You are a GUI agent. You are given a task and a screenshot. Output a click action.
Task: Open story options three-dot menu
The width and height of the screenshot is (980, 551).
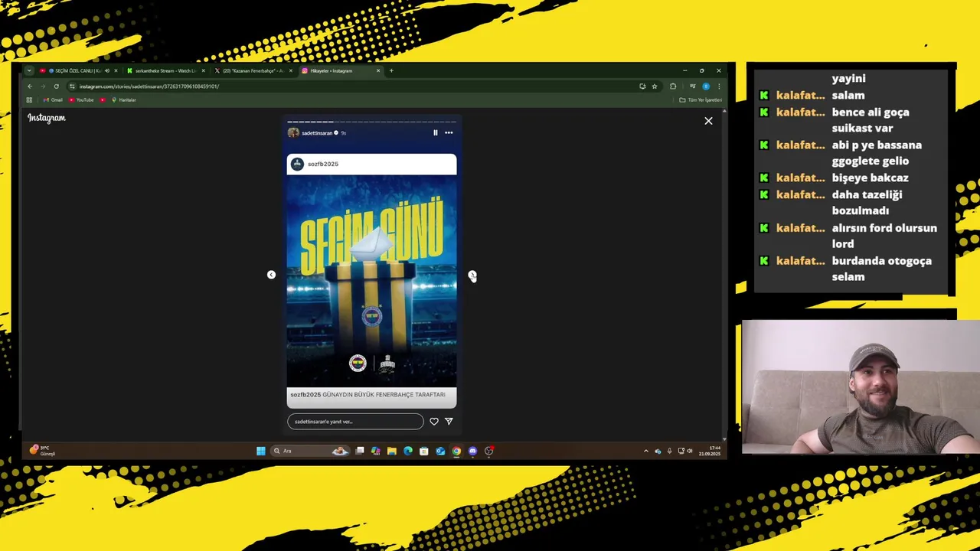click(449, 132)
